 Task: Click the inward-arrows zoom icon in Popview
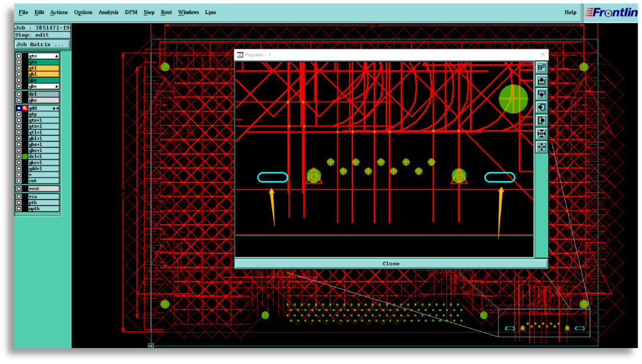click(542, 134)
